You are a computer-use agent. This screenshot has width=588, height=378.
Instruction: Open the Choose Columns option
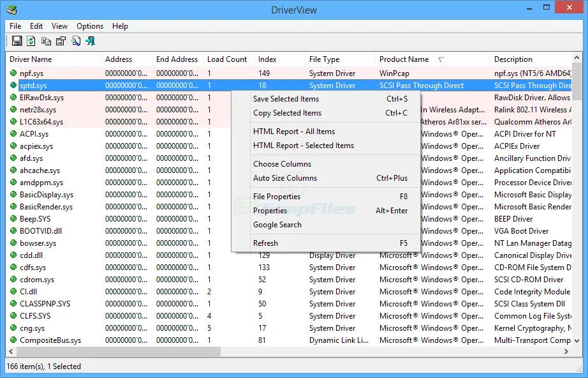coord(325,164)
